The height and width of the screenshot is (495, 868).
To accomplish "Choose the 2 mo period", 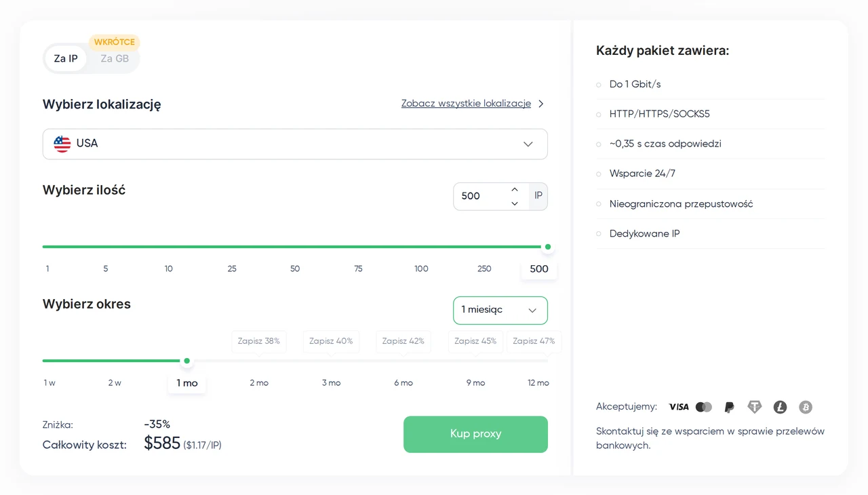I will 259,383.
